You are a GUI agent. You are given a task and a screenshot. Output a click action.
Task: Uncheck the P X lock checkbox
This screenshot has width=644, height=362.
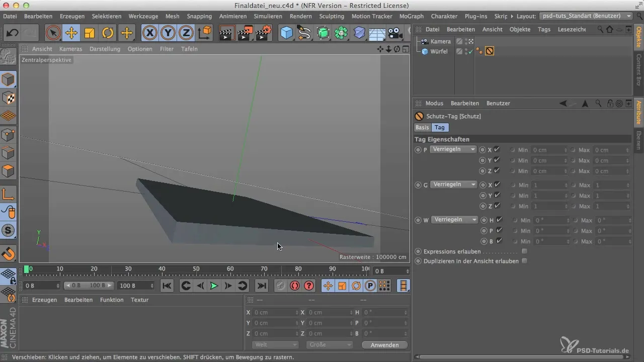[497, 149]
